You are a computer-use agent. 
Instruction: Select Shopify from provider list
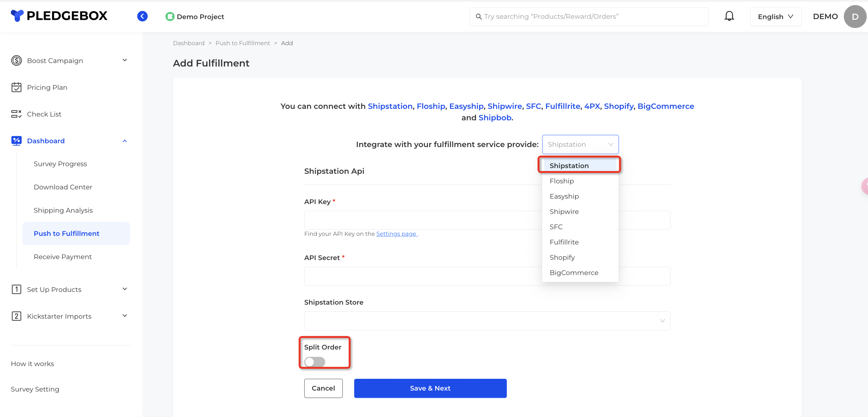tap(580, 257)
